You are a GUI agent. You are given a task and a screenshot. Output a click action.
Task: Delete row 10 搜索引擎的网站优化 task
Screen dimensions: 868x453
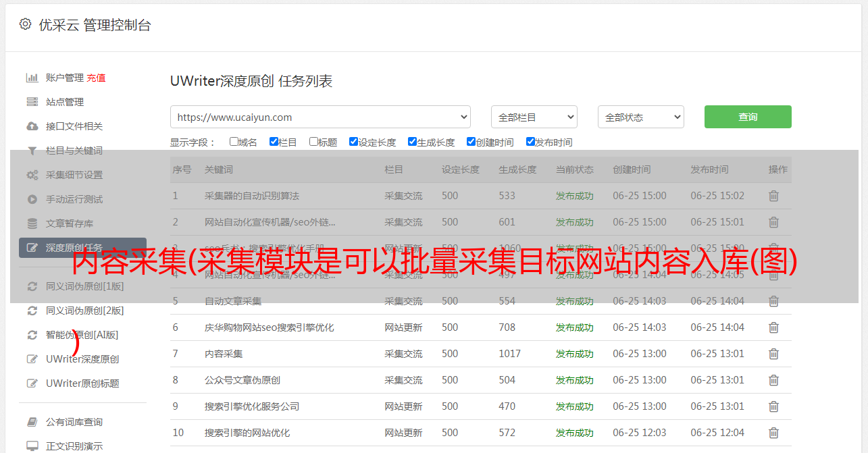click(x=774, y=433)
